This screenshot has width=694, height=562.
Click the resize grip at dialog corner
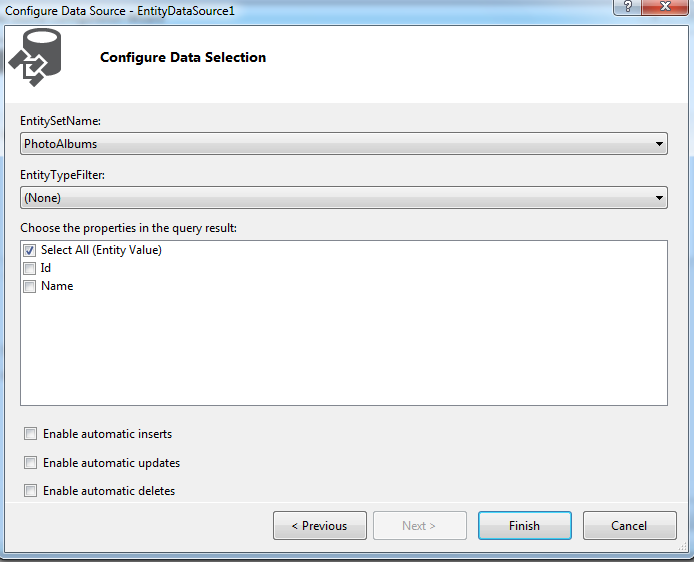pyautogui.click(x=682, y=547)
